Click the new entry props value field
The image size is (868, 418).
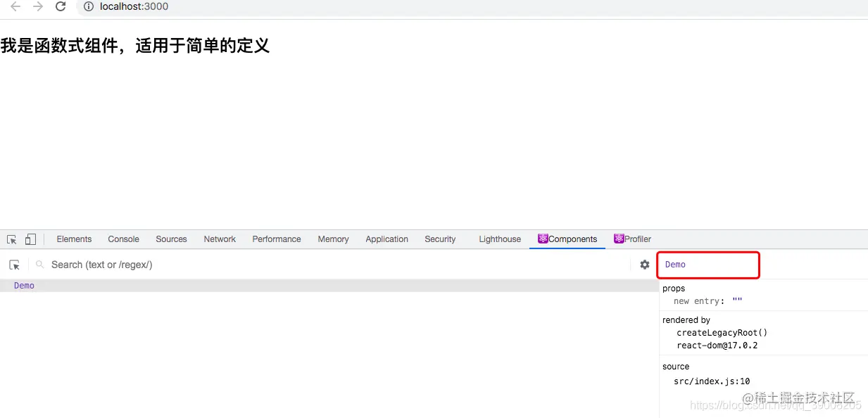tap(736, 300)
